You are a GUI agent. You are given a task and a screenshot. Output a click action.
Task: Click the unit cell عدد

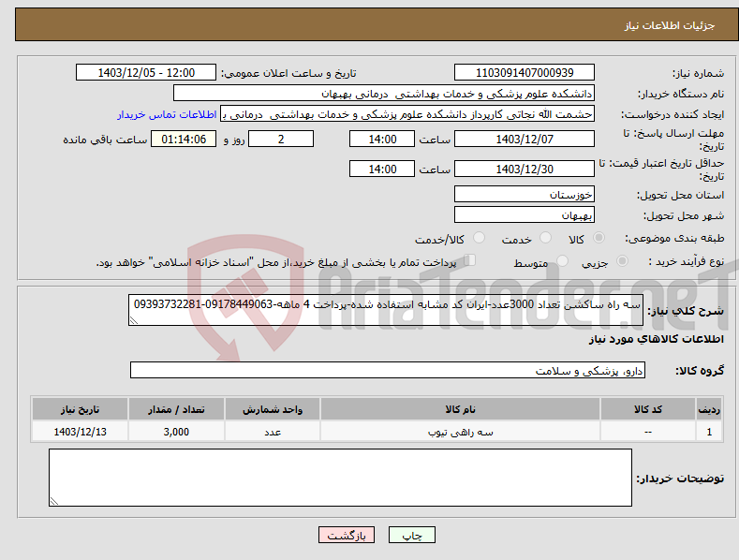coord(273,432)
